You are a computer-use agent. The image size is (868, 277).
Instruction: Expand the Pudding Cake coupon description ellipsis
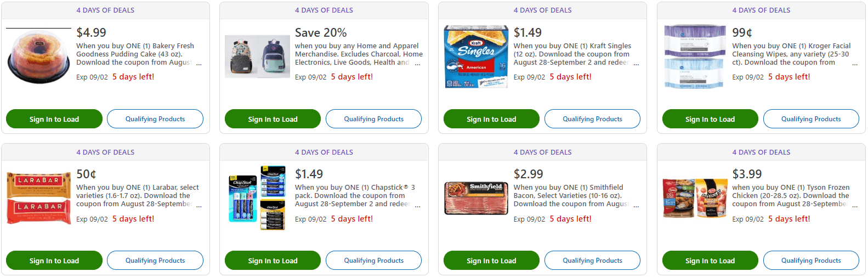click(x=199, y=64)
